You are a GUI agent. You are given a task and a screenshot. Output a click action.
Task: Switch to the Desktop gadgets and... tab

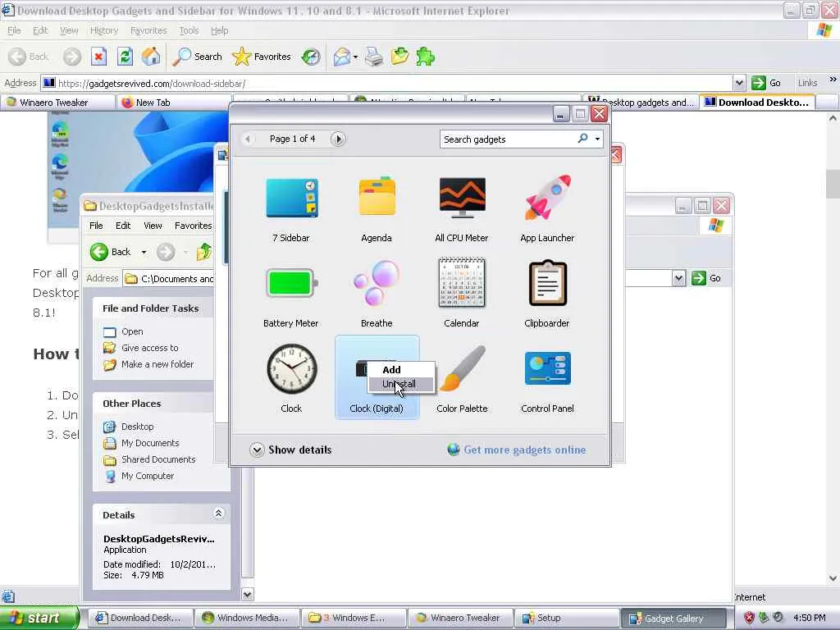click(x=641, y=103)
